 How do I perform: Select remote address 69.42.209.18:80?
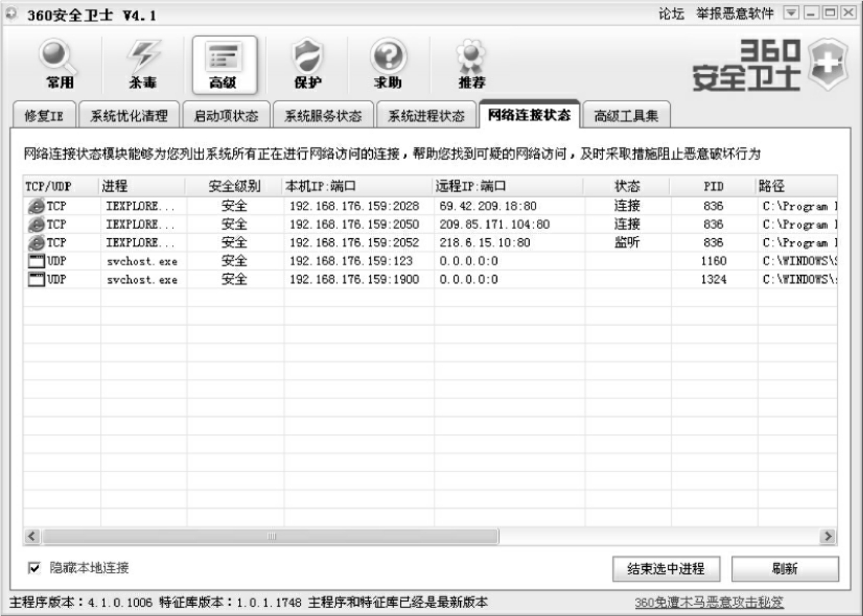pos(488,206)
